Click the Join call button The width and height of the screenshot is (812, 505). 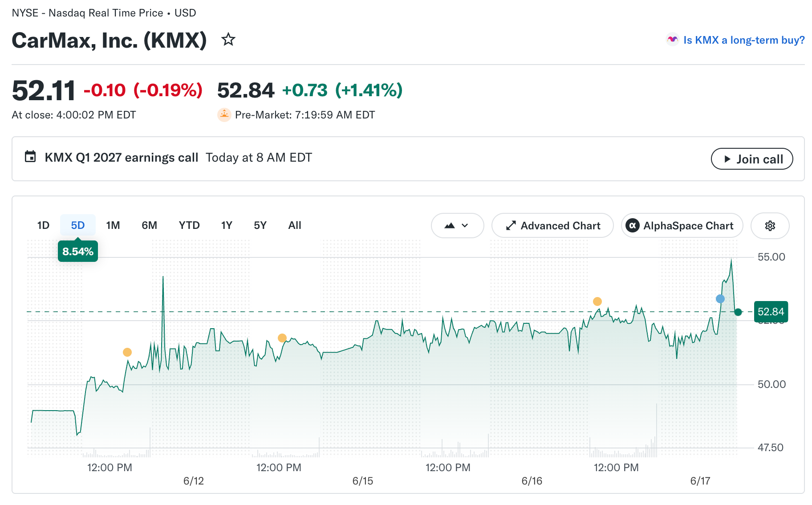[752, 159]
